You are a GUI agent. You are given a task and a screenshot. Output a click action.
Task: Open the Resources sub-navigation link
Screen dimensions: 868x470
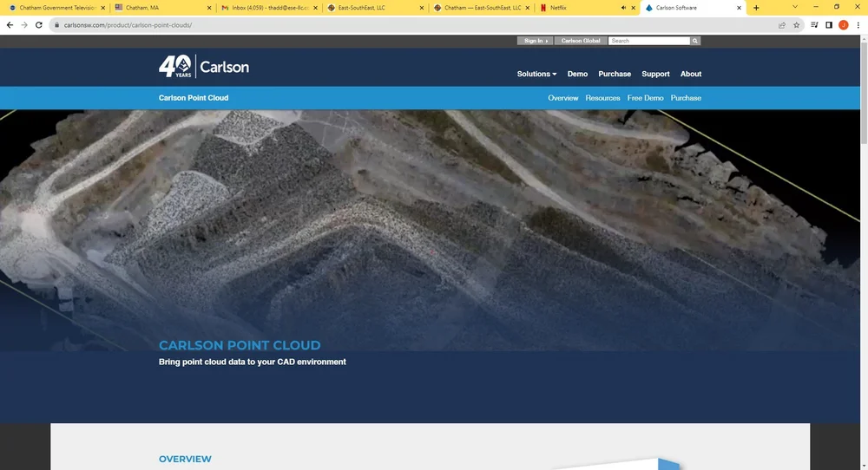coord(603,98)
